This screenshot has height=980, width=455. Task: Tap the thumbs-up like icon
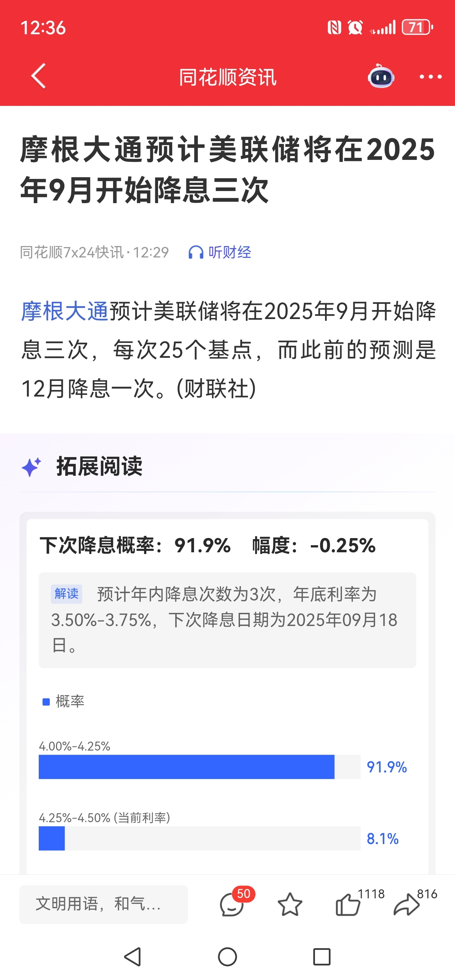coord(348,905)
